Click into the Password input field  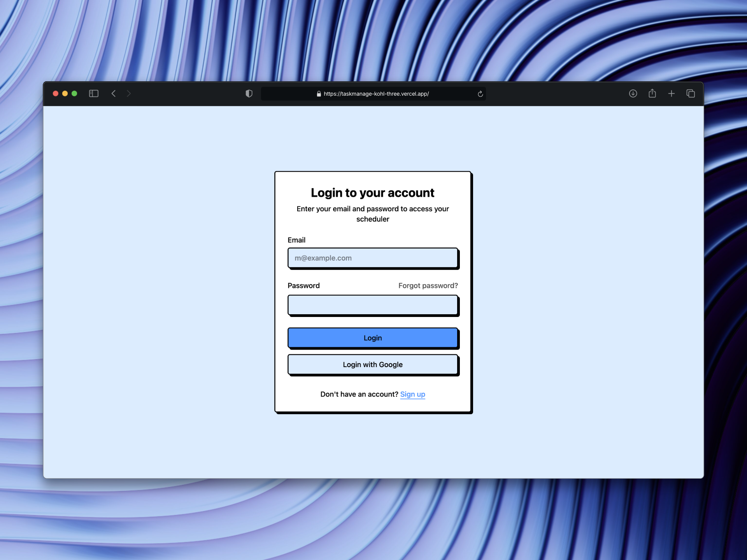(373, 304)
